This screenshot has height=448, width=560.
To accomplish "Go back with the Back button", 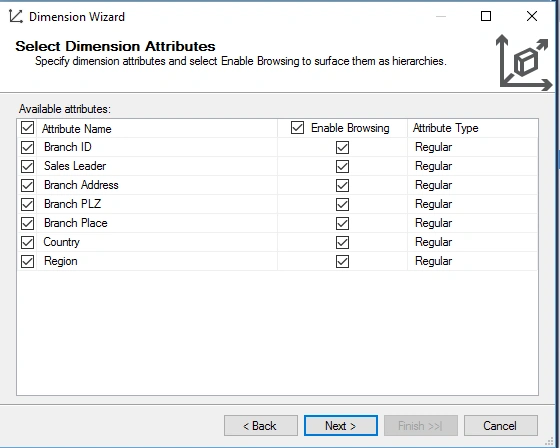I will point(261,425).
